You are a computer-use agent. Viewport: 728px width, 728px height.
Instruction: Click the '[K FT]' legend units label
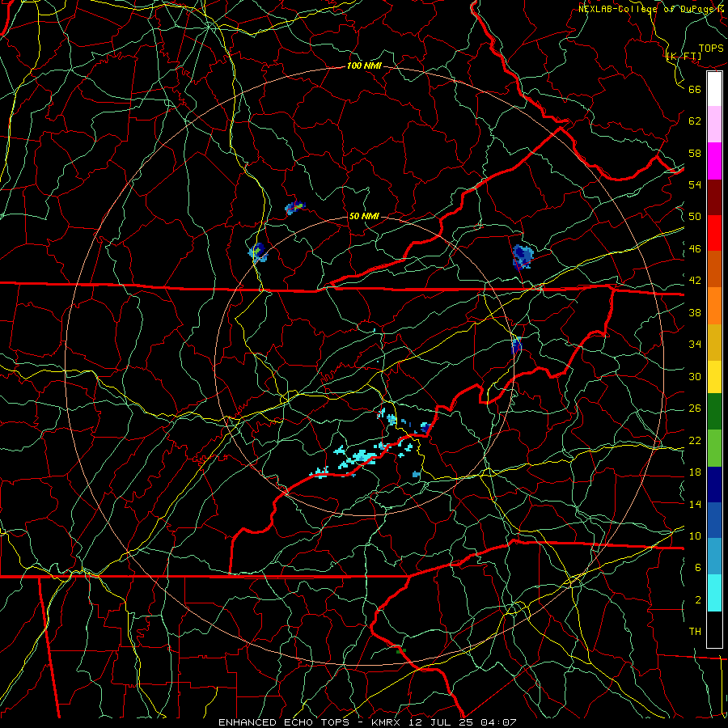(684, 57)
